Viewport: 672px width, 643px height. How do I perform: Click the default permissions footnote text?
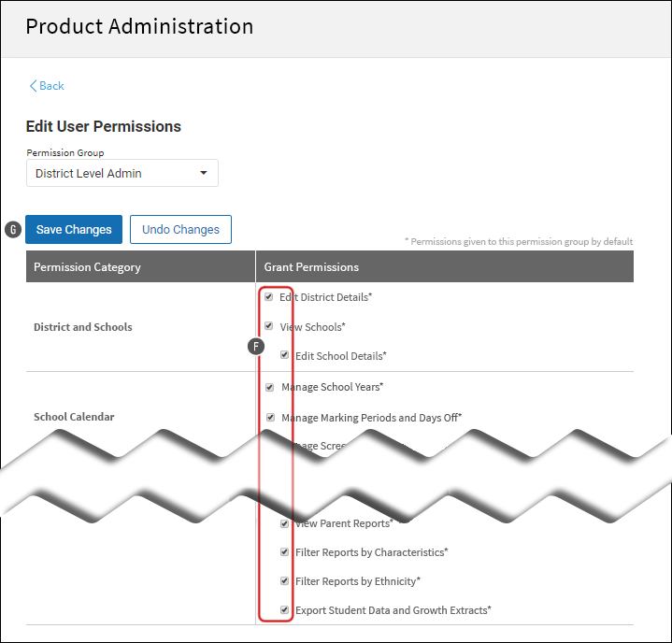click(x=519, y=241)
